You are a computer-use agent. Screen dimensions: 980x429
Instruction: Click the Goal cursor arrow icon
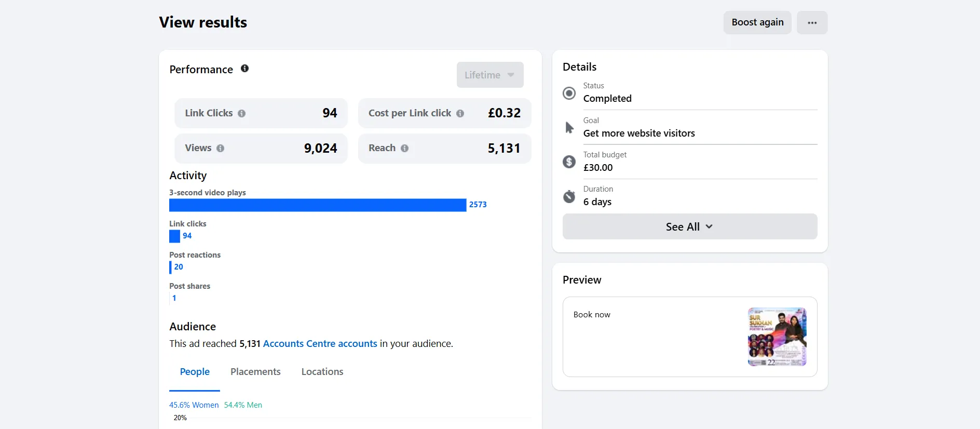coord(569,128)
